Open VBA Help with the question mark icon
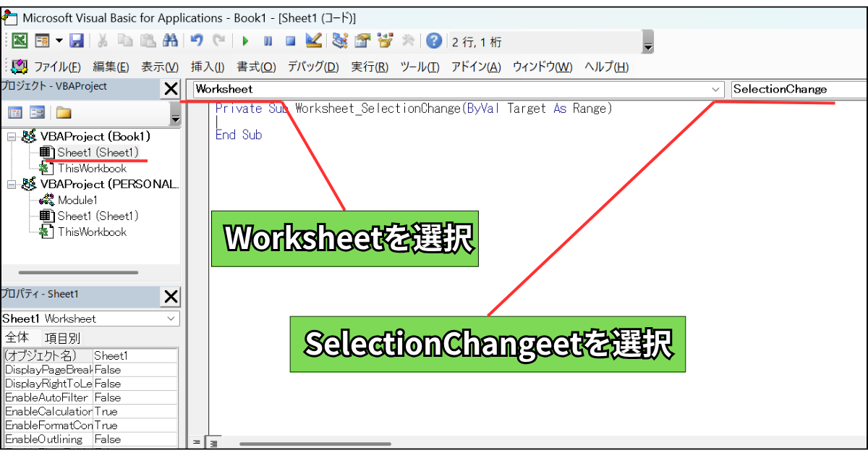The height and width of the screenshot is (456, 868). (x=434, y=41)
